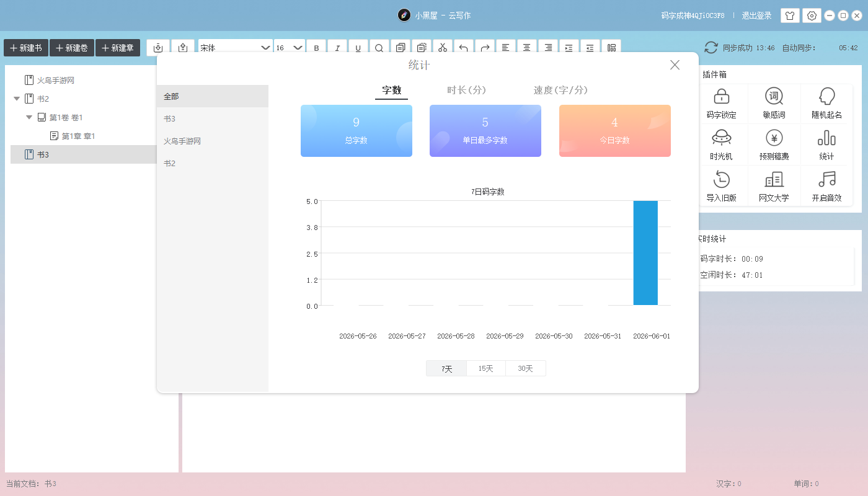Click the 新建卷 button
Image resolution: width=868 pixels, height=496 pixels.
point(72,48)
